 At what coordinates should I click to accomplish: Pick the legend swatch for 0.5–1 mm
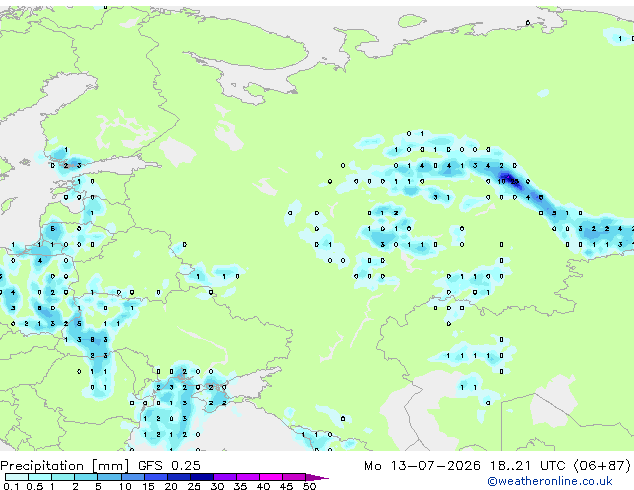tap(40, 477)
